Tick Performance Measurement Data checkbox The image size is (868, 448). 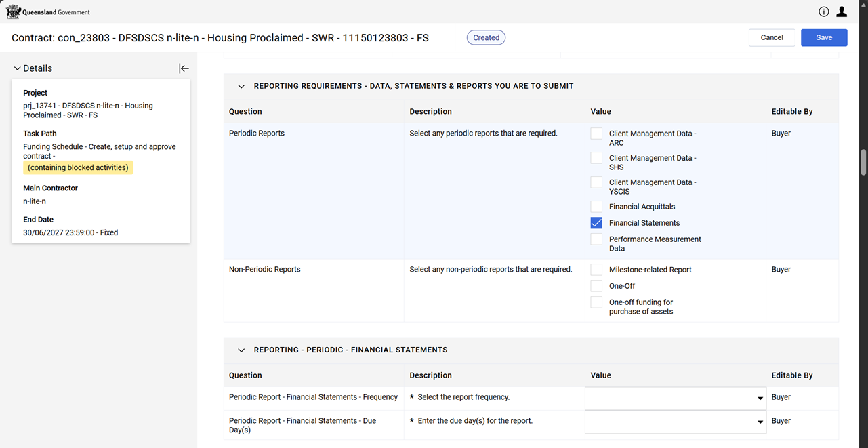point(596,239)
